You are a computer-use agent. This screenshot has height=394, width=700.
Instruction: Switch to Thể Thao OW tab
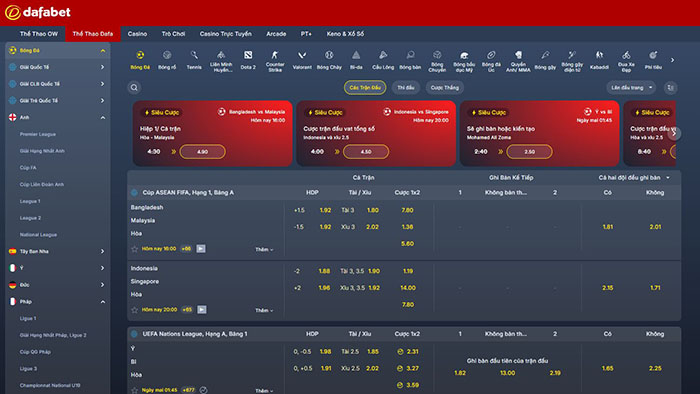(x=39, y=34)
